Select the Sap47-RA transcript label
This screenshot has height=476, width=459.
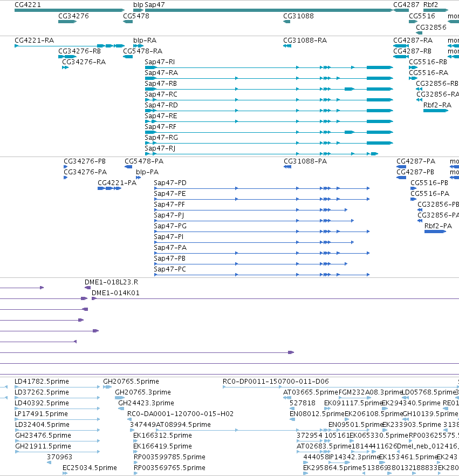[x=161, y=73]
